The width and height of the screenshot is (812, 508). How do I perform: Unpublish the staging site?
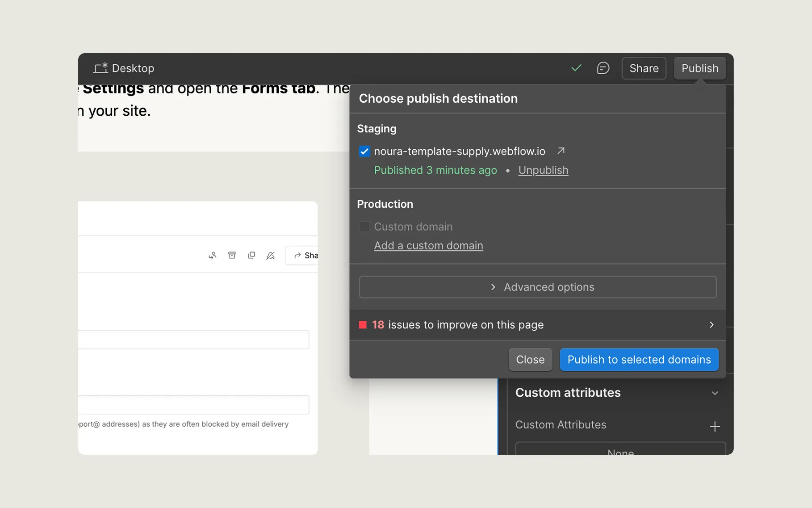click(x=543, y=170)
